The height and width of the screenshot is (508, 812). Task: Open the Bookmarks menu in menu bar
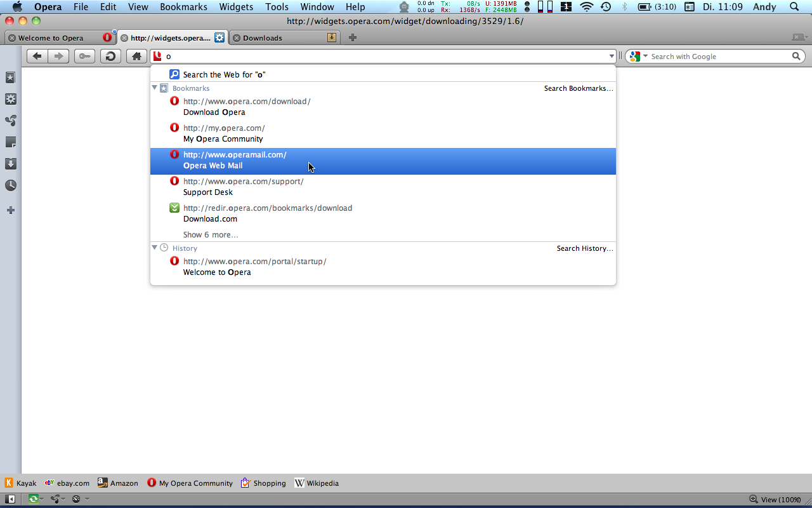183,7
